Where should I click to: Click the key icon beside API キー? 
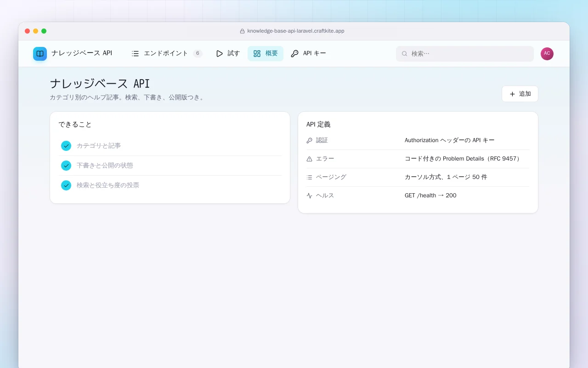tap(295, 53)
